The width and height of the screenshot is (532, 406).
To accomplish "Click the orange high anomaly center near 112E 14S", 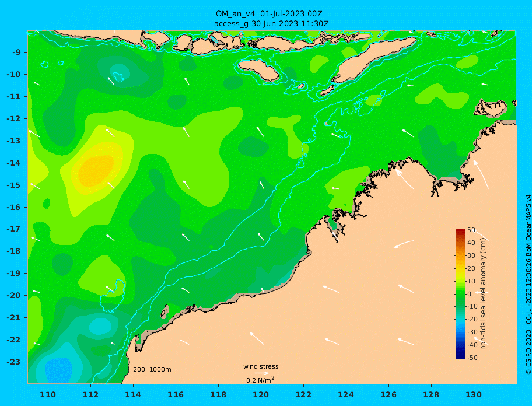I will (x=96, y=170).
